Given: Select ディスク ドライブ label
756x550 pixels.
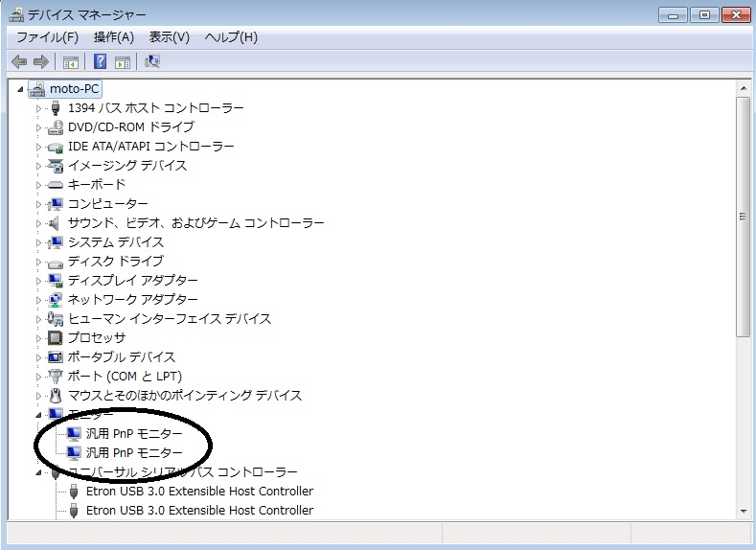Looking at the screenshot, I should 116,262.
